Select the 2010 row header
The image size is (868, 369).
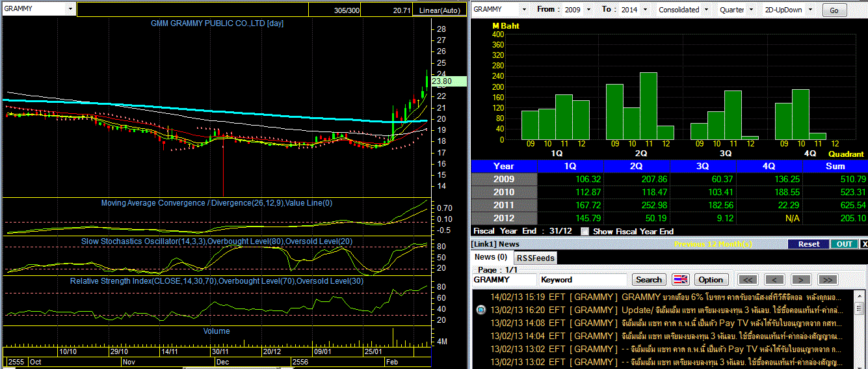504,192
